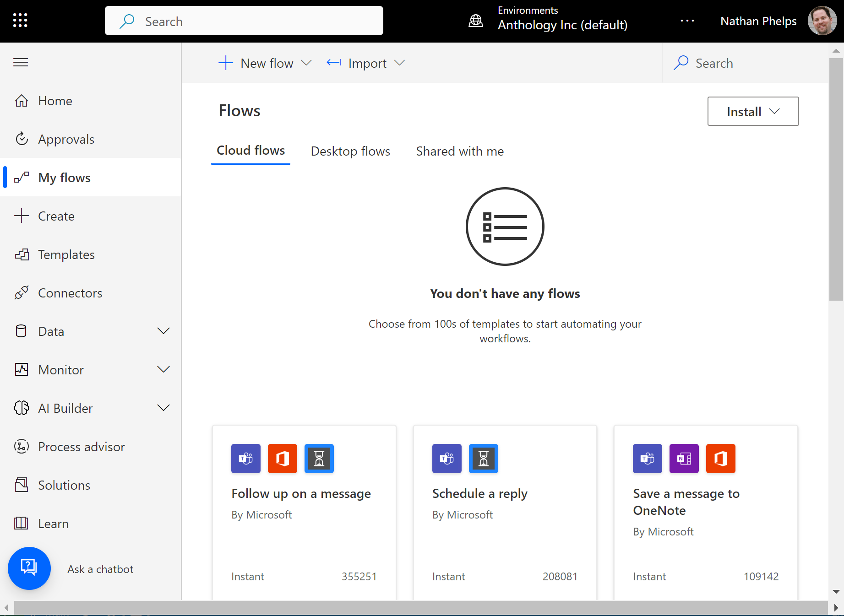Expand the Monitor section chevron
The width and height of the screenshot is (844, 616).
point(163,369)
